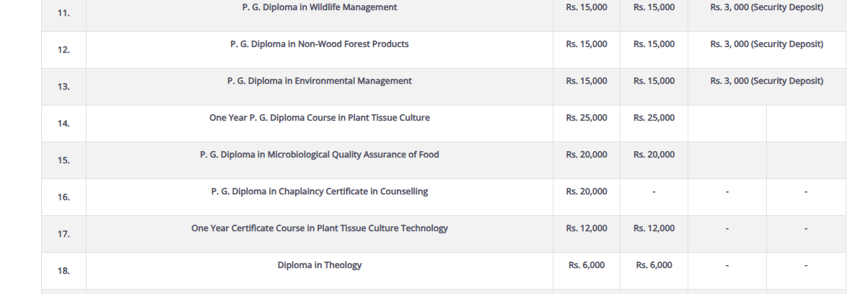Click P. G. Diploma in Microbiological Quality Assurance
Viewport: 868px width, 294px height.
(x=319, y=155)
